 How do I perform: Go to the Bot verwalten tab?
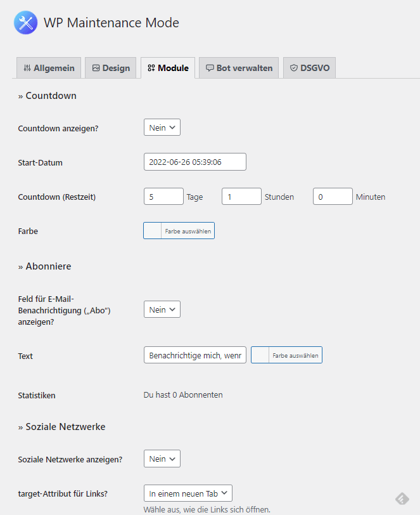239,68
